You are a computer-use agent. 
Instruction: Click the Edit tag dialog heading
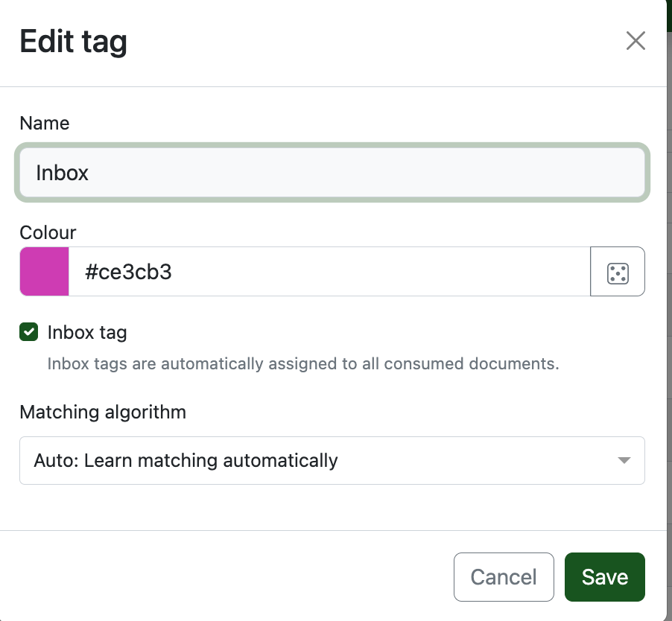73,42
